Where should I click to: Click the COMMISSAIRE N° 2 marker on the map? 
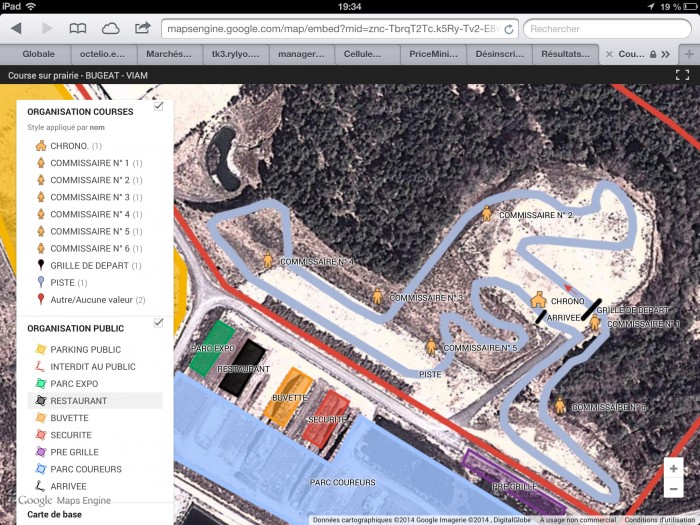[x=487, y=213]
